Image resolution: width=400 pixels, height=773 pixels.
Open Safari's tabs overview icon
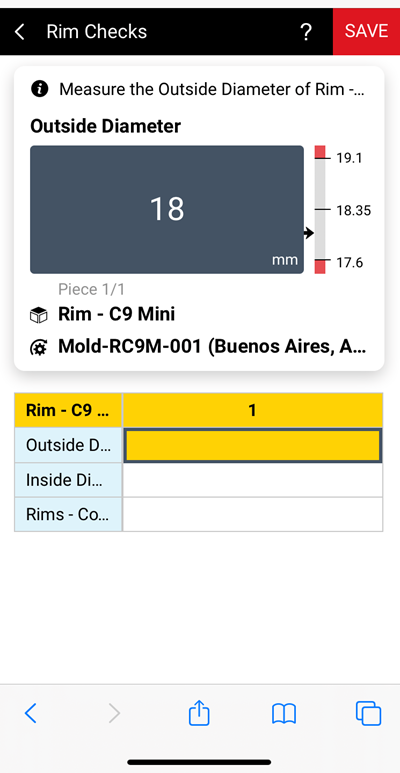368,713
